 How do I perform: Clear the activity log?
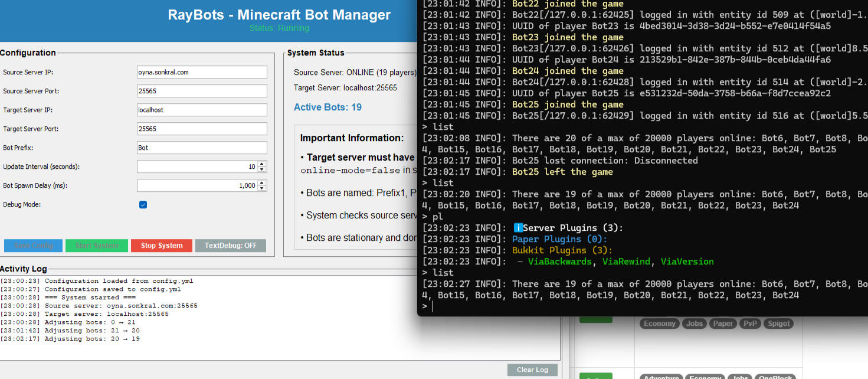point(532,370)
